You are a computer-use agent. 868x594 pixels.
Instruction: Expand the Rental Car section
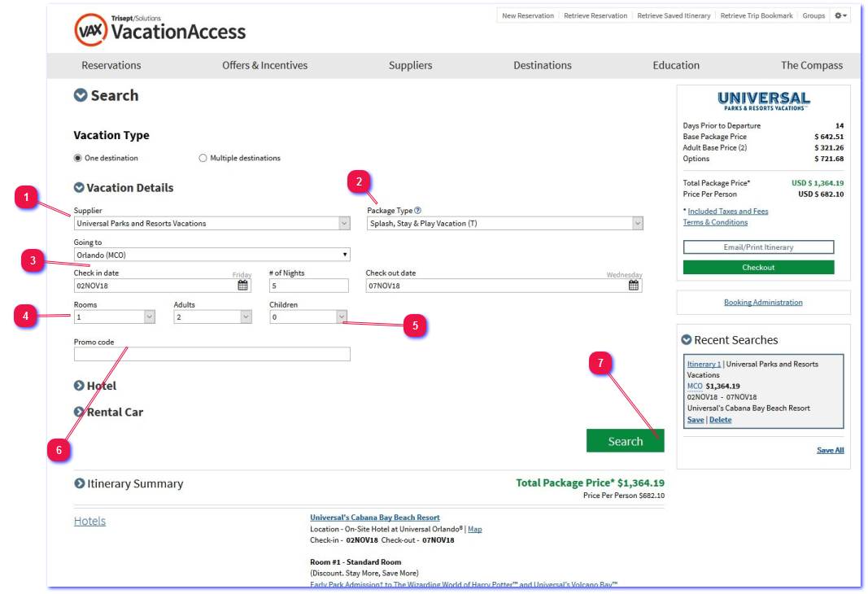[x=79, y=412]
